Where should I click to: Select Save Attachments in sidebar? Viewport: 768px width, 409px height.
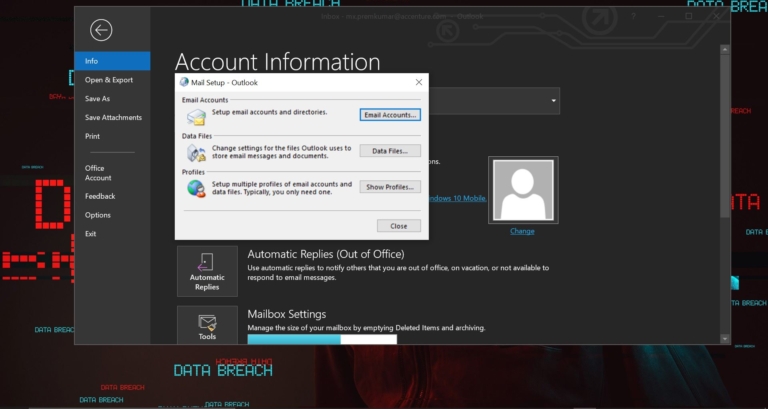[112, 118]
